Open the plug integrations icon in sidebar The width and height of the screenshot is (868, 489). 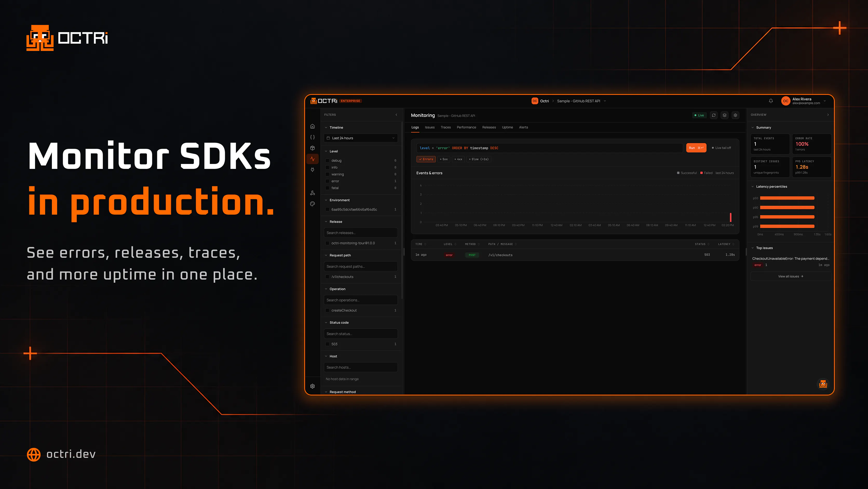[312, 169]
